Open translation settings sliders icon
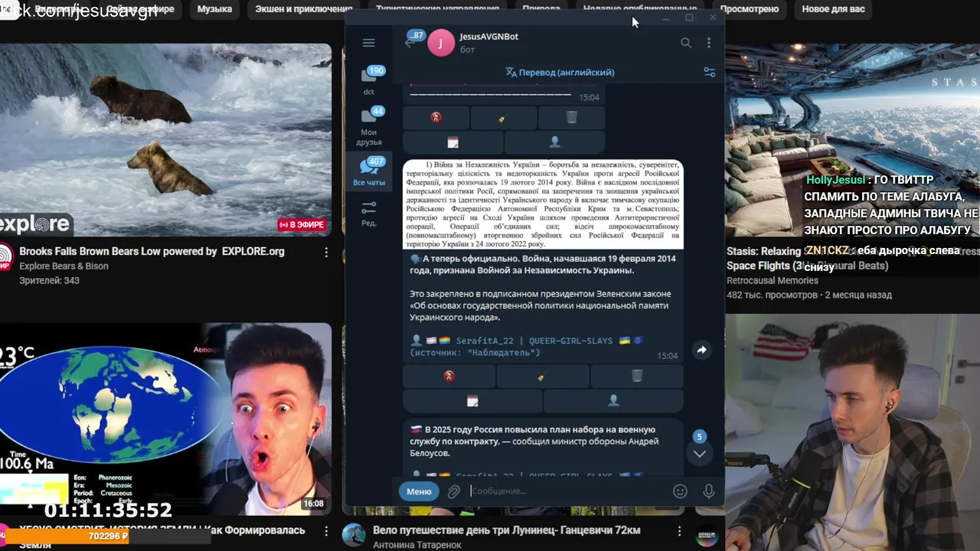This screenshot has width=980, height=551. [x=710, y=72]
